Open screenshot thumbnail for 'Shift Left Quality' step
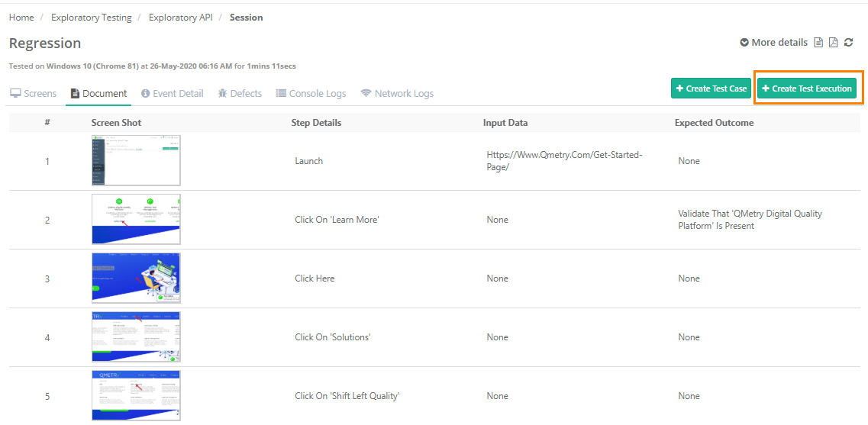 click(x=136, y=395)
